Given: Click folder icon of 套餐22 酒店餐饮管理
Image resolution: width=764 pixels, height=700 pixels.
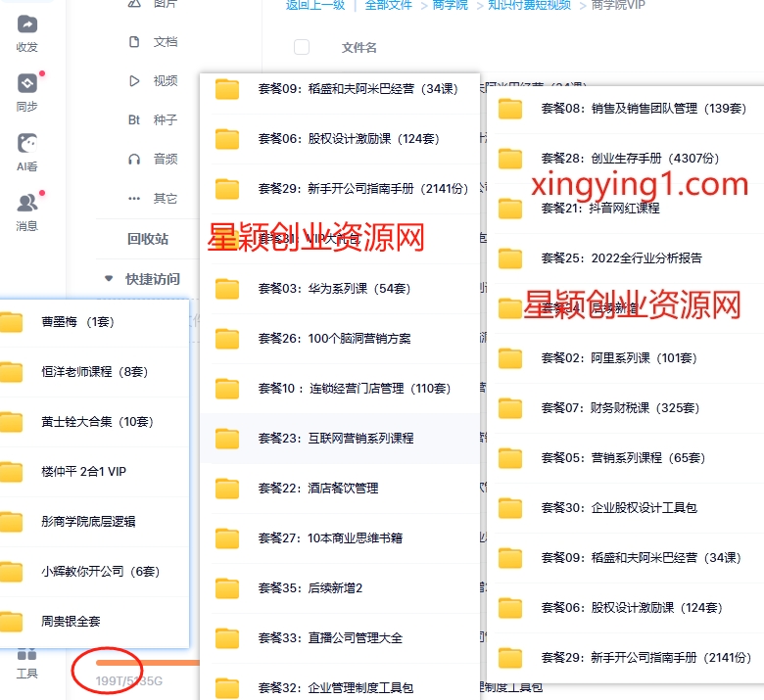Looking at the screenshot, I should click(x=227, y=489).
